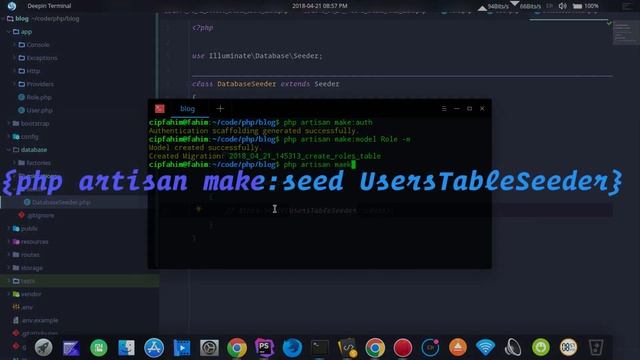Screen dimensions: 640x360
Task: Open the Wi-Fi network icon in dock
Action: (485, 348)
